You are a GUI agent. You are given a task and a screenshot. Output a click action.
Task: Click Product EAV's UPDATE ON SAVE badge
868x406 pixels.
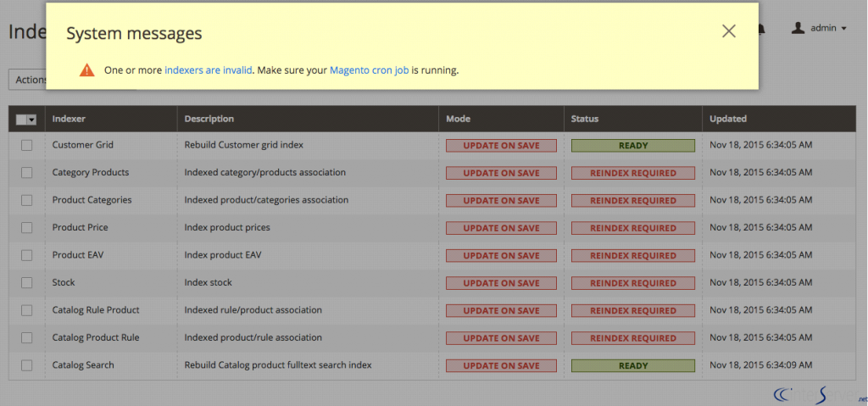click(x=501, y=255)
